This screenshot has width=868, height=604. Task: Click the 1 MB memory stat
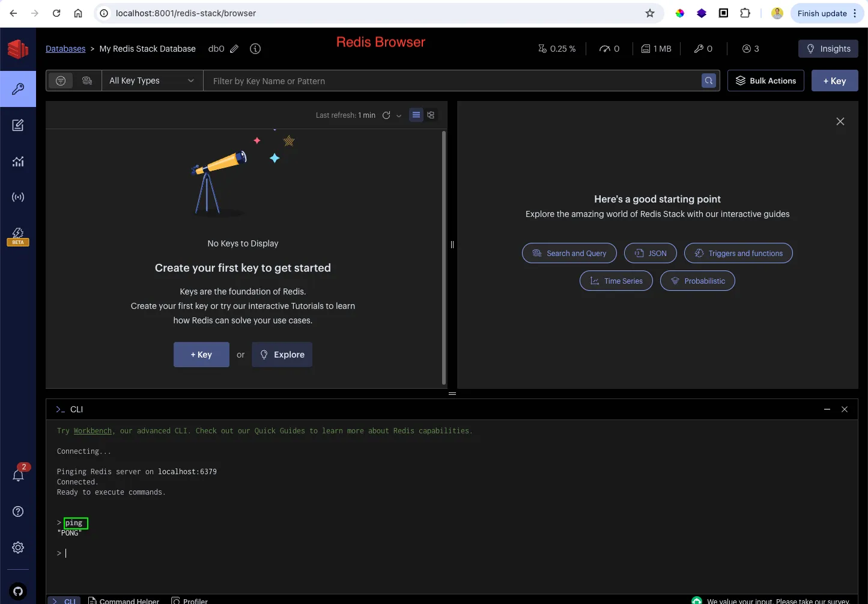(x=656, y=49)
